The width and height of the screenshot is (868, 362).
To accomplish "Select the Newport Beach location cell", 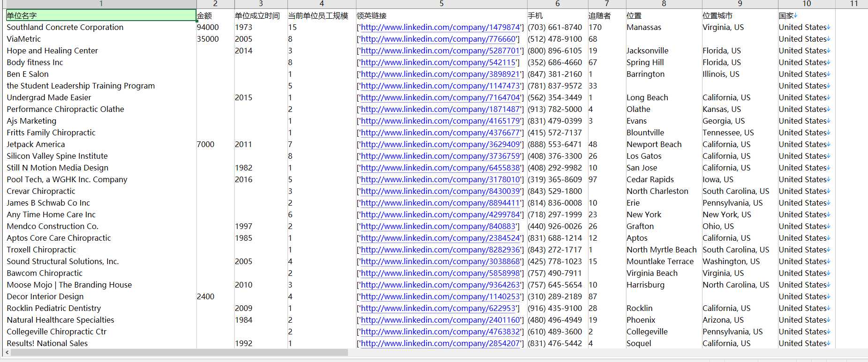I will pyautogui.click(x=664, y=144).
